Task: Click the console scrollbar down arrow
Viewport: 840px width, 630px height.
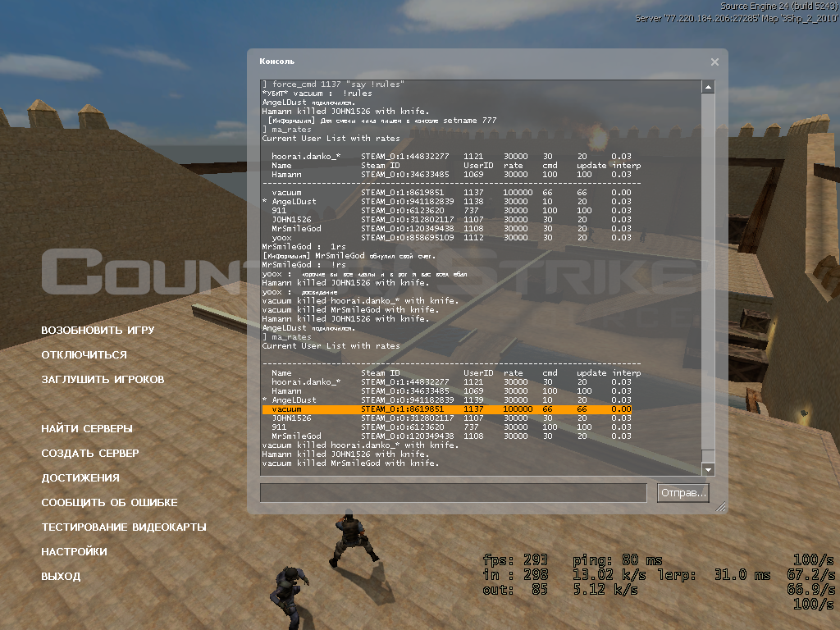Action: (x=708, y=469)
